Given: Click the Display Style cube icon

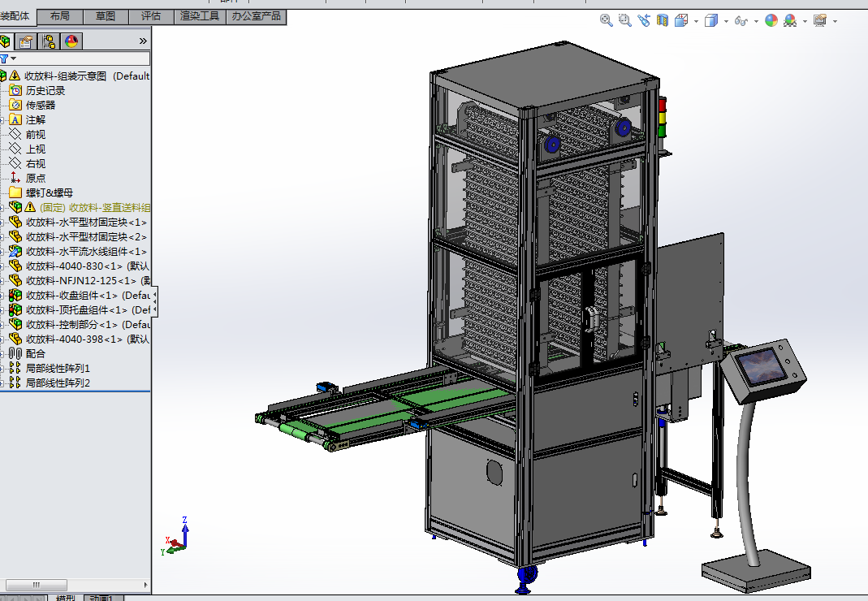Looking at the screenshot, I should 711,20.
